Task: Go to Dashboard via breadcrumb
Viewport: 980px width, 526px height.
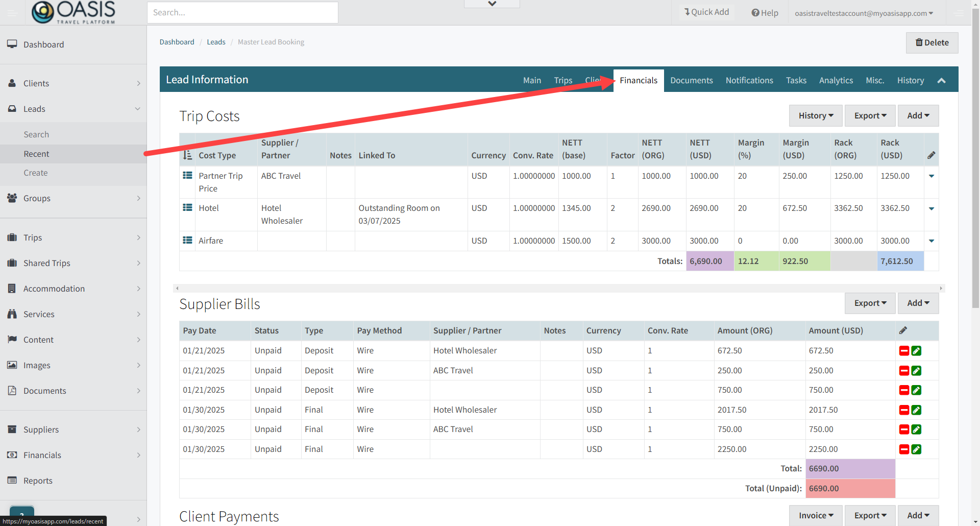Action: click(177, 42)
